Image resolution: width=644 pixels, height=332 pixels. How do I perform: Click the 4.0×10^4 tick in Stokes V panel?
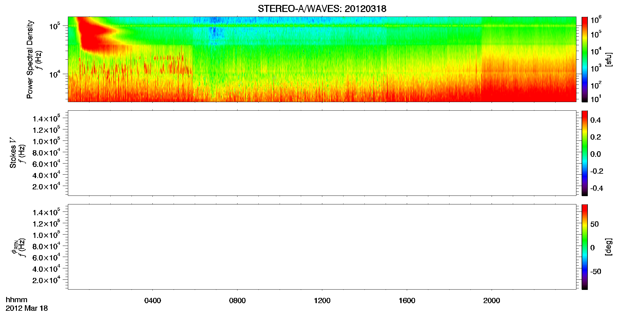(46, 175)
